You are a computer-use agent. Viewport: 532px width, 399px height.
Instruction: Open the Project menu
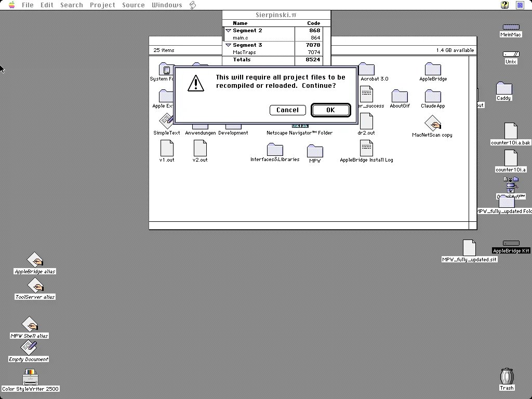(x=102, y=5)
